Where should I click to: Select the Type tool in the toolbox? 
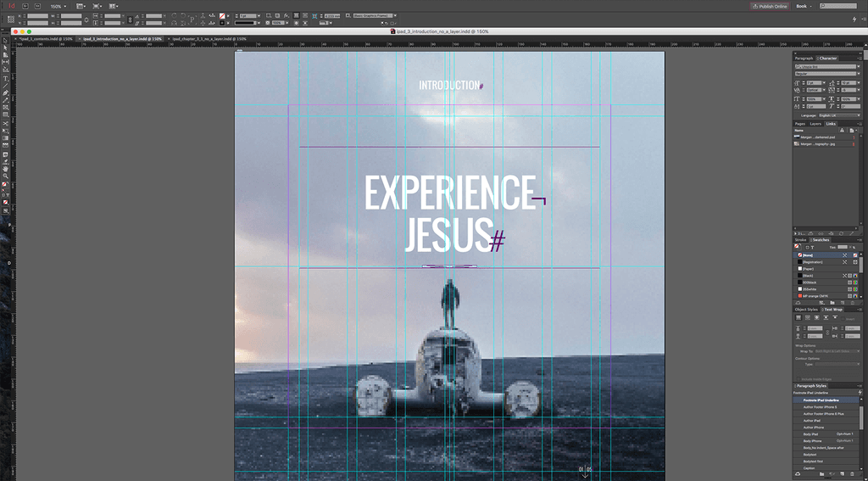(x=6, y=77)
